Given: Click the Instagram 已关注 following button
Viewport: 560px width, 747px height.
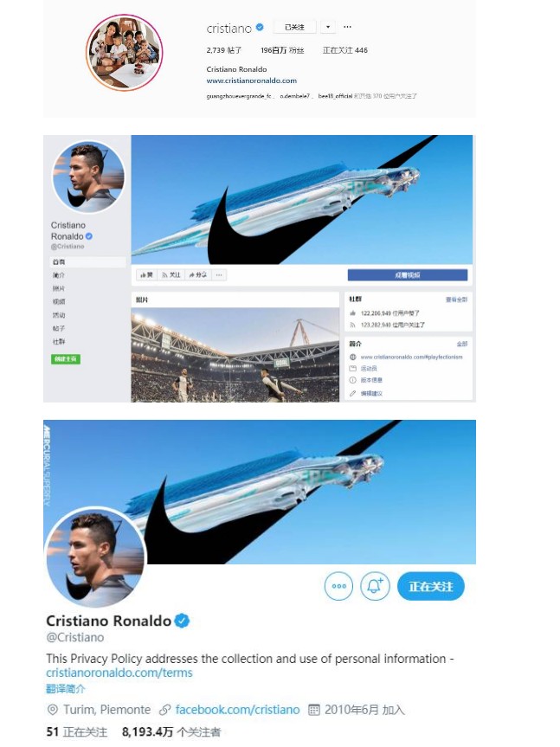Looking at the screenshot, I should pyautogui.click(x=295, y=27).
